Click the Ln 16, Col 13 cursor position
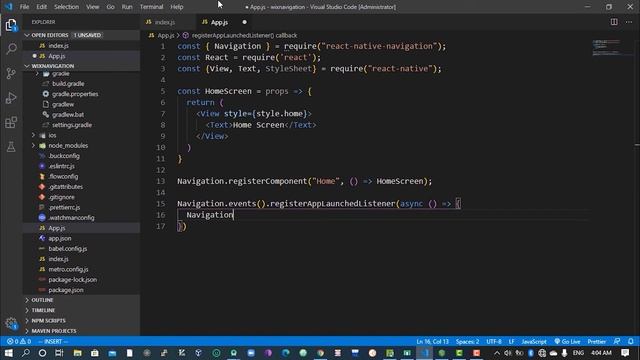Viewport: 640px width, 360px height. [432, 341]
